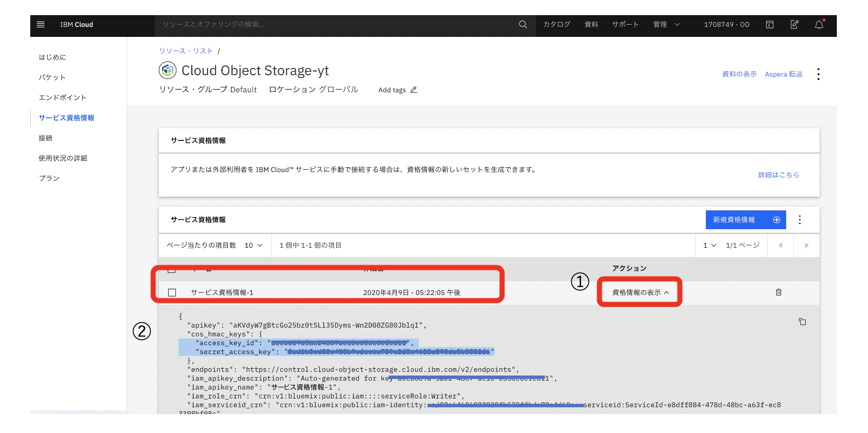Image resolution: width=868 pixels, height=433 pixels.
Task: Click the 2020年4月9日 - 05:22:05 午後 cell
Action: coord(411,293)
